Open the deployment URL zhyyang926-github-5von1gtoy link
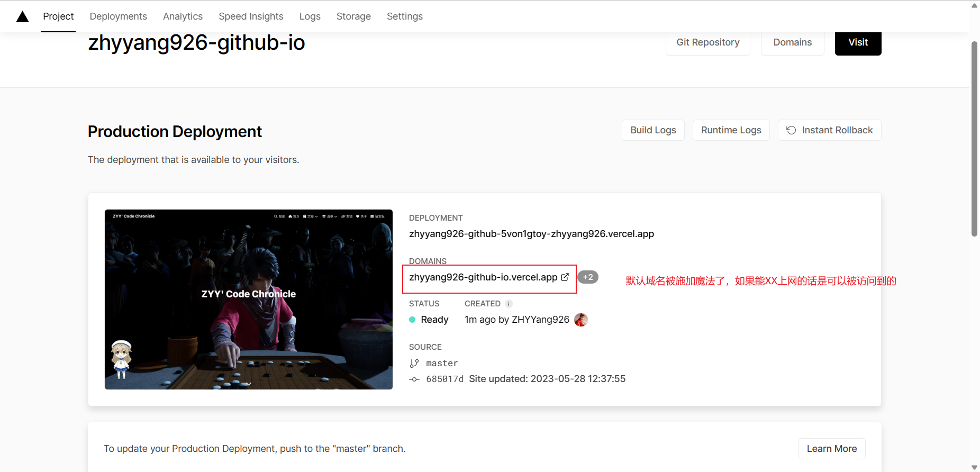This screenshot has width=980, height=472. click(531, 234)
